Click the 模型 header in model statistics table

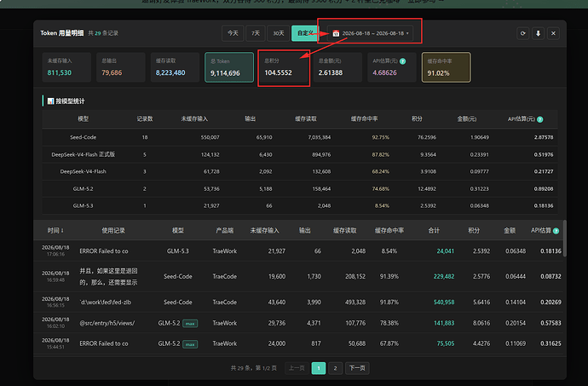[x=83, y=119]
